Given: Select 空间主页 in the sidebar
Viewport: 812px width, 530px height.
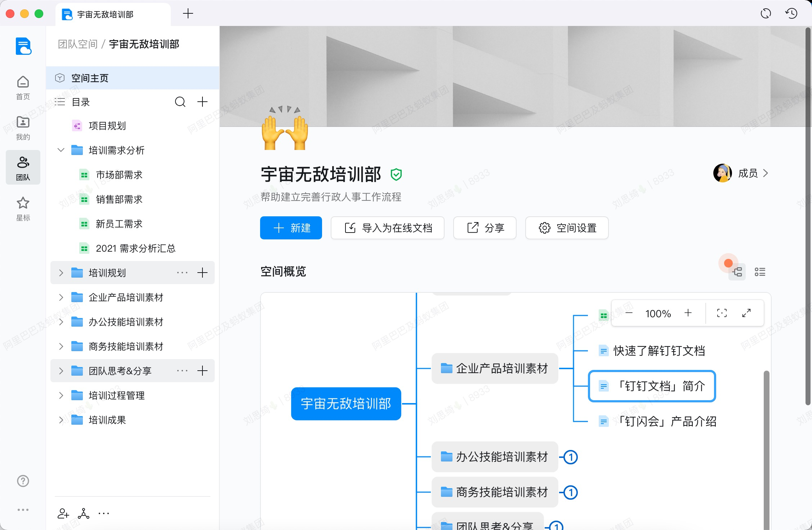Looking at the screenshot, I should click(x=90, y=78).
